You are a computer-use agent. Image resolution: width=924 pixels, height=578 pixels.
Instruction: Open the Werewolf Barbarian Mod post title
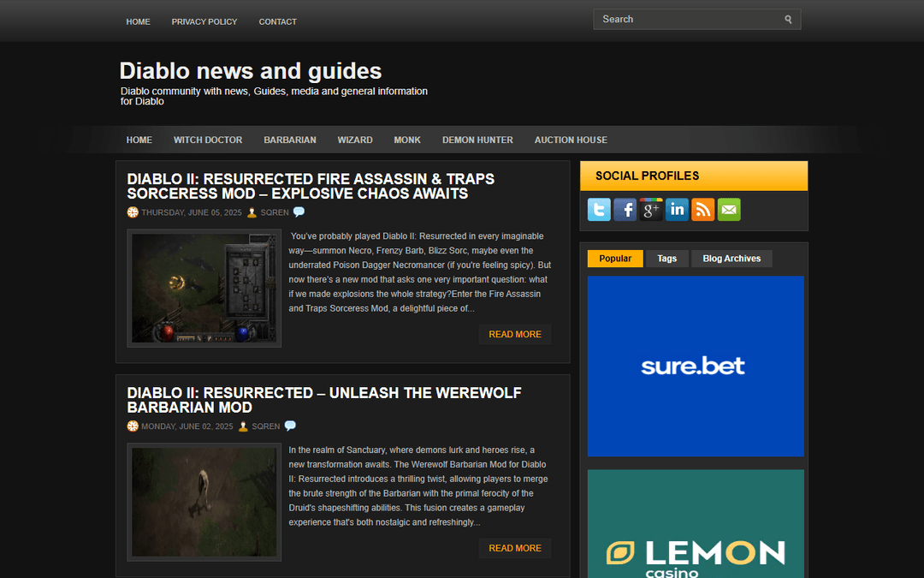tap(324, 400)
